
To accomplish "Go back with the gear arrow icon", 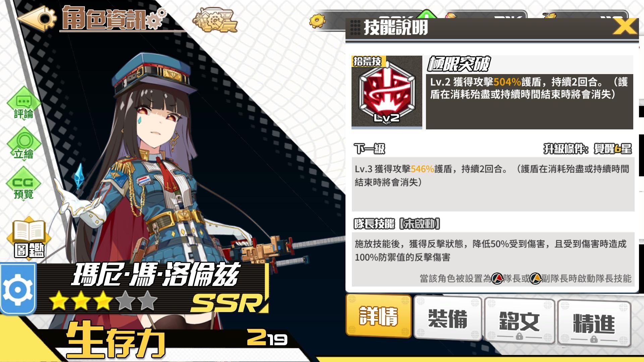I will [x=36, y=19].
